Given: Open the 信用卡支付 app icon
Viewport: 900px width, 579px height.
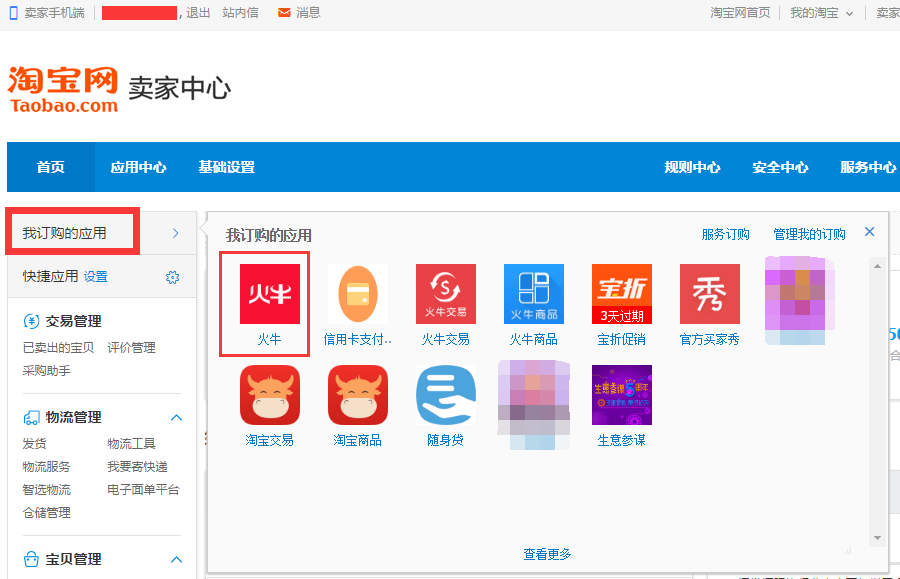Looking at the screenshot, I should point(357,295).
